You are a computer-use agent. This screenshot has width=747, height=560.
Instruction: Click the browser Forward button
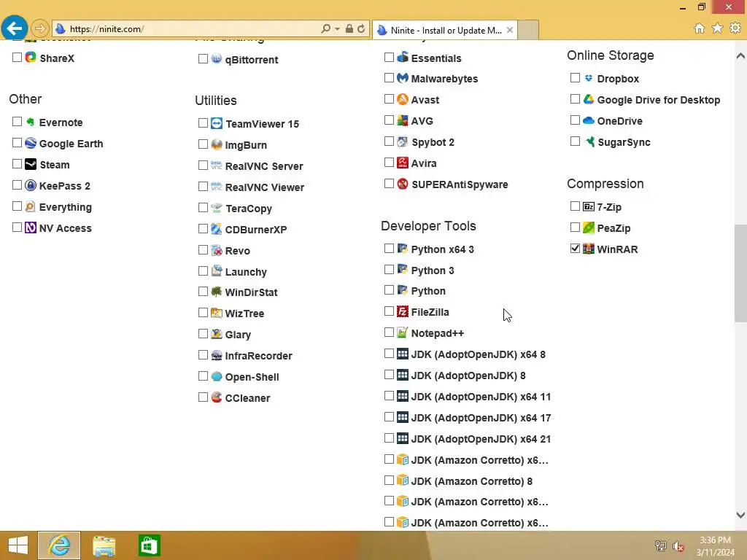coord(41,28)
